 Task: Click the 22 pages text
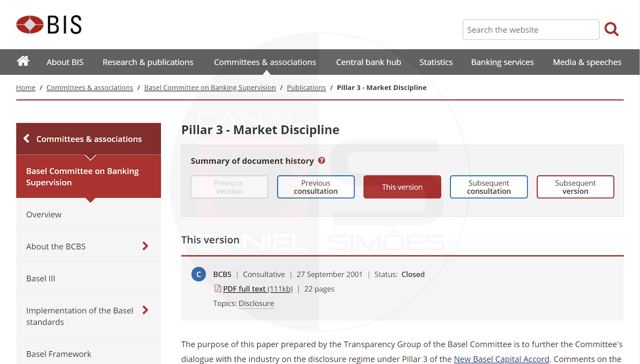pyautogui.click(x=319, y=289)
